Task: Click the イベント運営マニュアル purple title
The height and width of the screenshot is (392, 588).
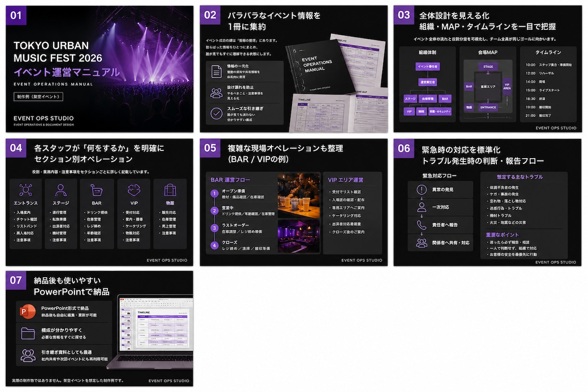Action: coord(67,73)
